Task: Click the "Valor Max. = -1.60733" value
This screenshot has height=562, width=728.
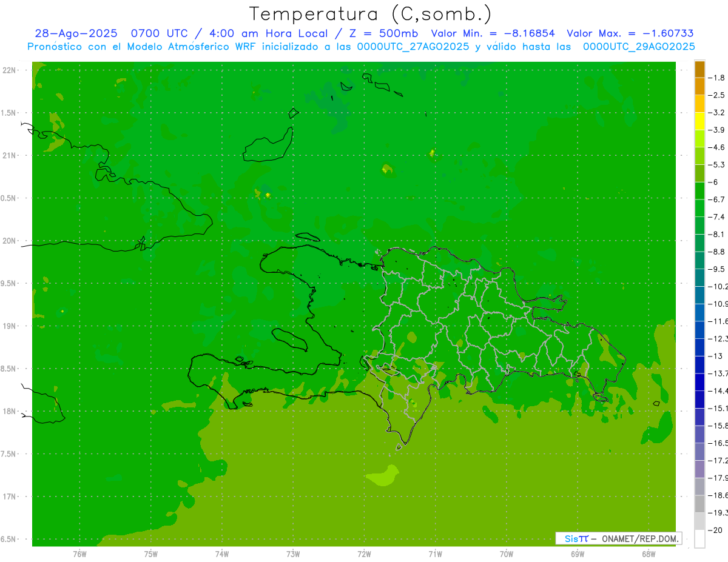Action: click(x=630, y=33)
